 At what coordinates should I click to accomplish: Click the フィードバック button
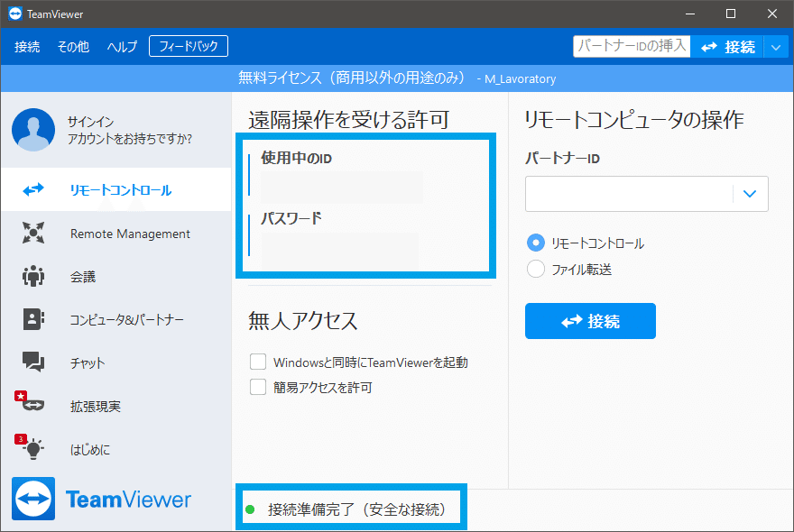pos(189,46)
